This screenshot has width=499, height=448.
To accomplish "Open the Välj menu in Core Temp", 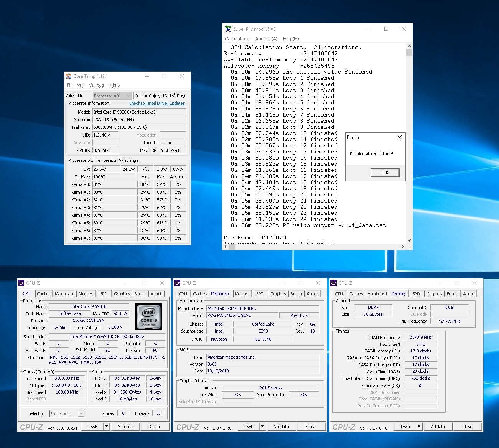I will pyautogui.click(x=80, y=85).
